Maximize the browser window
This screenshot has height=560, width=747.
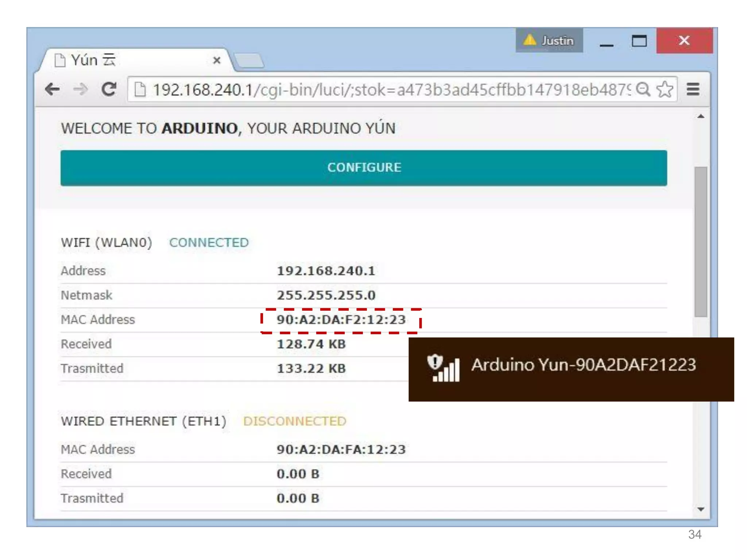point(639,40)
